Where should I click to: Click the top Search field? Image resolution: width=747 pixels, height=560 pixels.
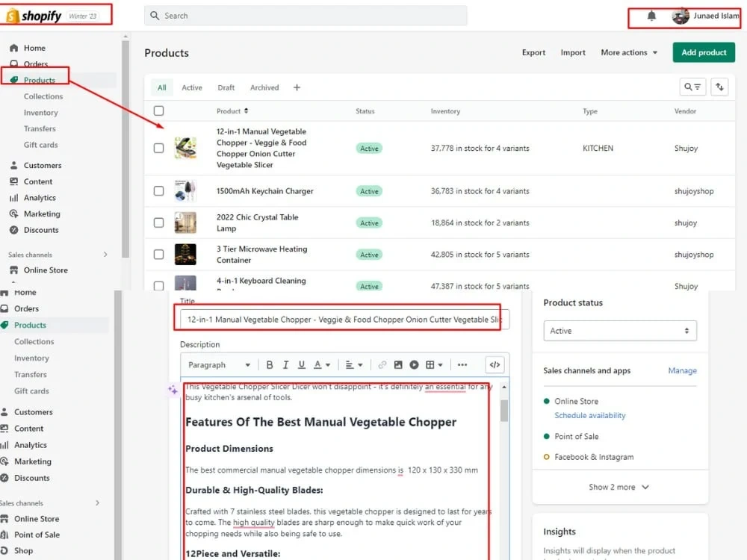[x=306, y=16]
